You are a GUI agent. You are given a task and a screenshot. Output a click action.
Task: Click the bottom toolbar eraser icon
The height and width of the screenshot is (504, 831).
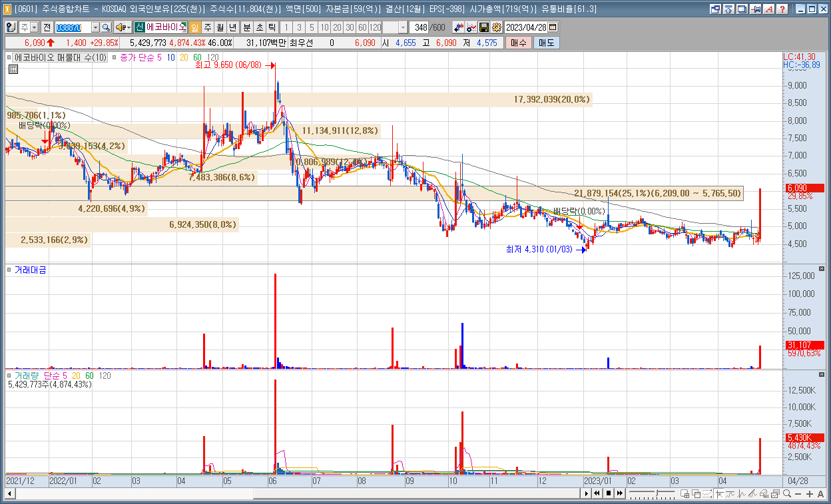[x=764, y=494]
